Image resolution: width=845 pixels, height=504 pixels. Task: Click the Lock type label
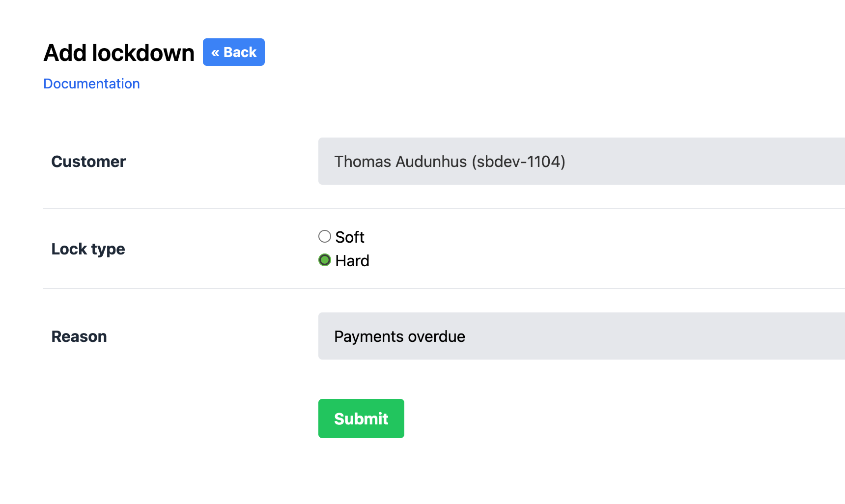[x=88, y=249]
